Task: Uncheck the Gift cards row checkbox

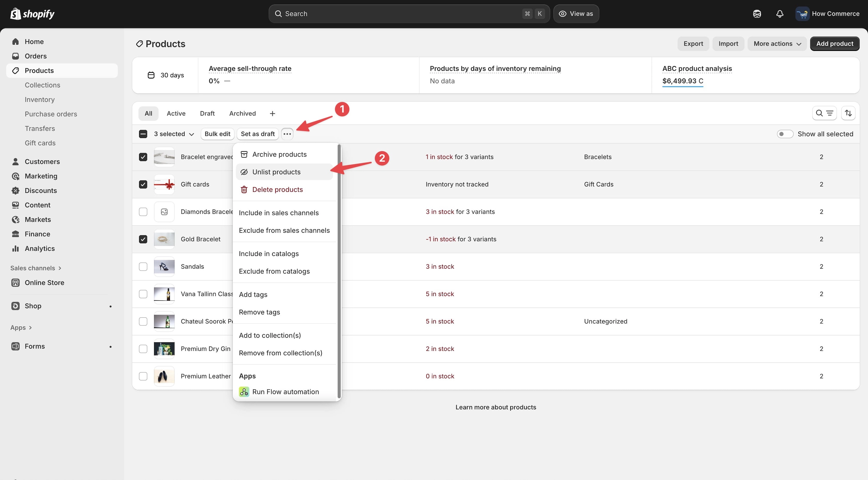Action: tap(143, 184)
